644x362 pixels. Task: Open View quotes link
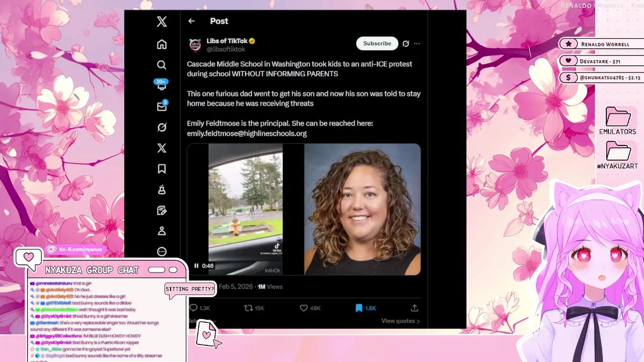click(400, 321)
